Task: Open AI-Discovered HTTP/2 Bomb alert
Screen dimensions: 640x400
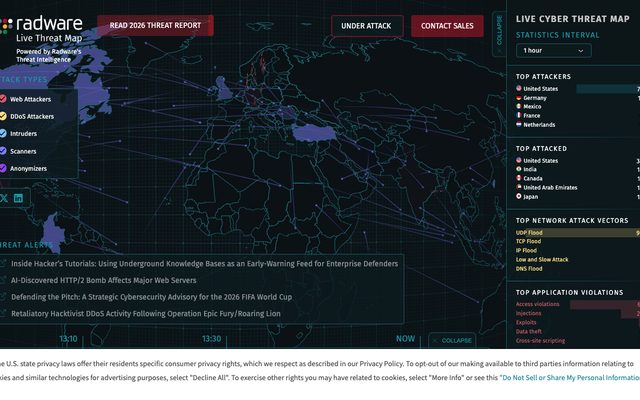Action: point(104,280)
